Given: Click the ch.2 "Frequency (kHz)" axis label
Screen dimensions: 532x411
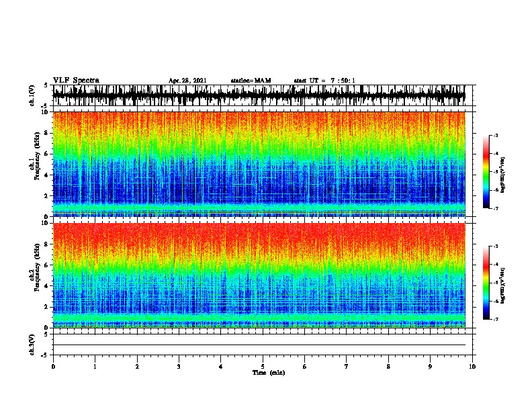Looking at the screenshot, I should [x=37, y=267].
